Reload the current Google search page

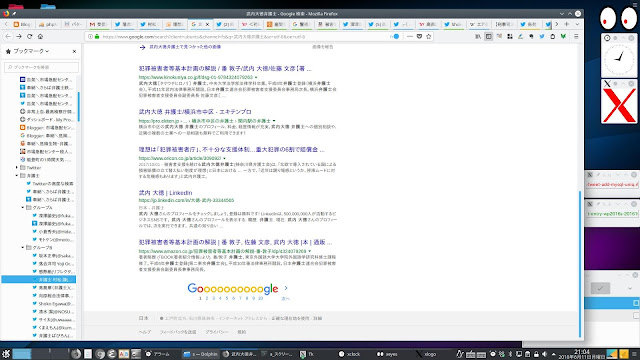pos(29,36)
